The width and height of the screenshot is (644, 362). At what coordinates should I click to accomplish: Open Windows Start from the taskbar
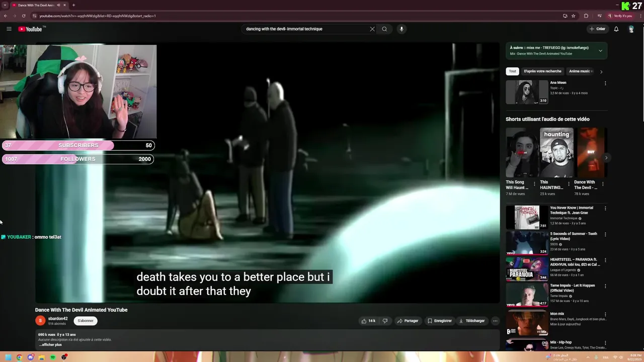tap(8, 357)
